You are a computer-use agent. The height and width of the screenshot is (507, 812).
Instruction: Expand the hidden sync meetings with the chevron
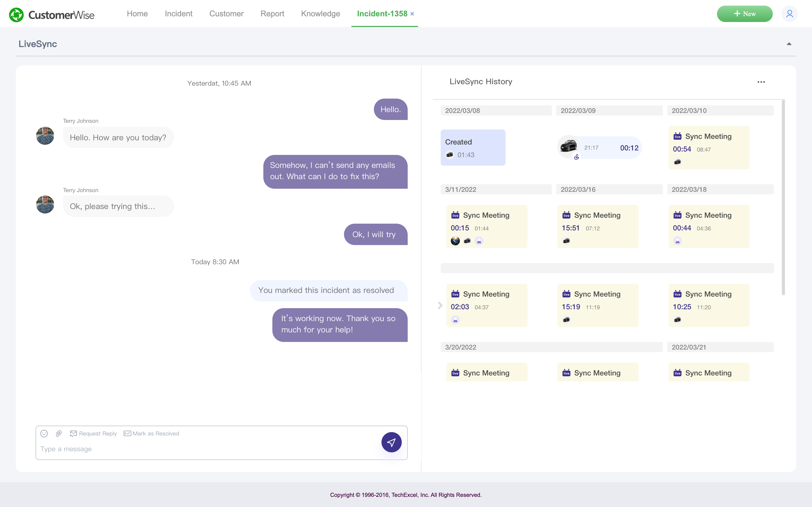tap(440, 306)
